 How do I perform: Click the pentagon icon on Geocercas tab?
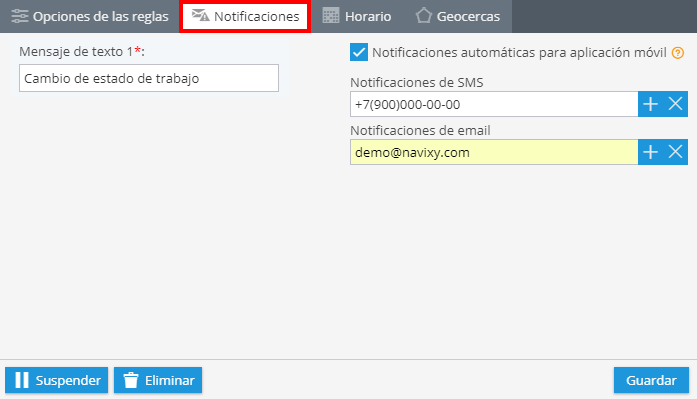pos(424,16)
